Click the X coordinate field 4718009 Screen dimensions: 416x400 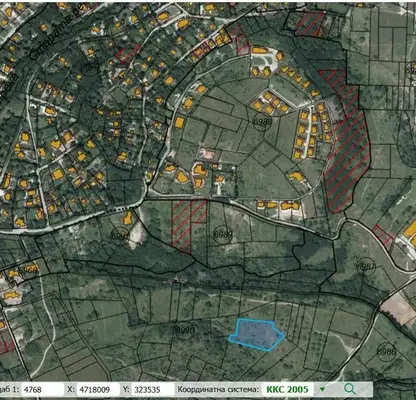[98, 389]
